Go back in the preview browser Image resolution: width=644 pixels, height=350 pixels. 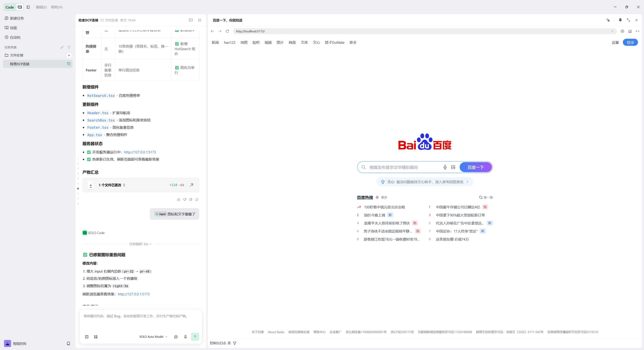[212, 31]
